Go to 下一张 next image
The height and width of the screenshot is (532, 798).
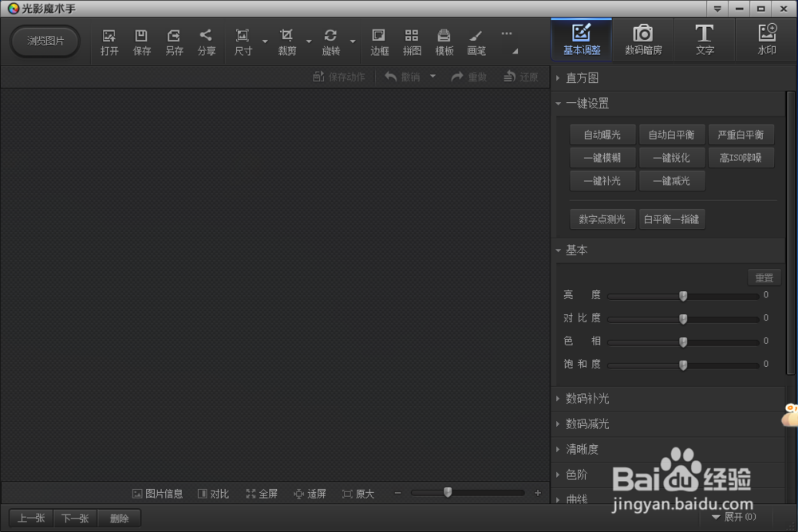[x=75, y=518]
